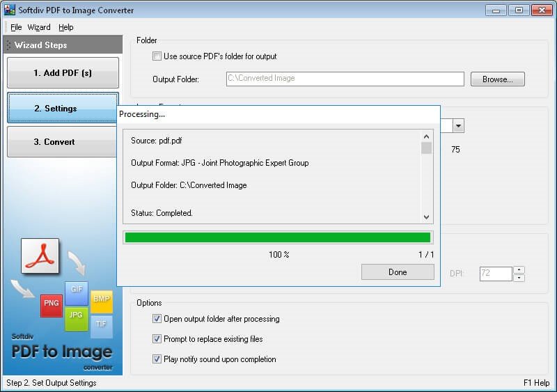The width and height of the screenshot is (557, 392).
Task: Uncheck Play notify sound upon completion
Action: [x=157, y=359]
